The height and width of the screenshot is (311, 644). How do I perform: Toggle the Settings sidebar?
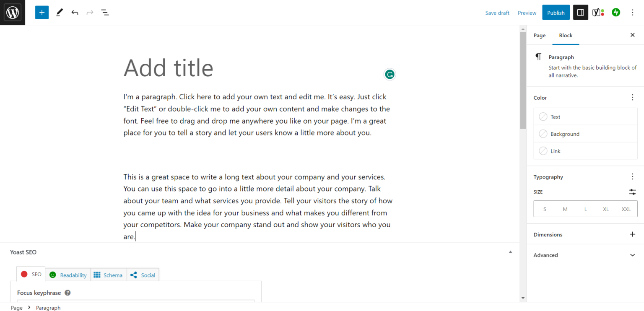click(x=580, y=12)
